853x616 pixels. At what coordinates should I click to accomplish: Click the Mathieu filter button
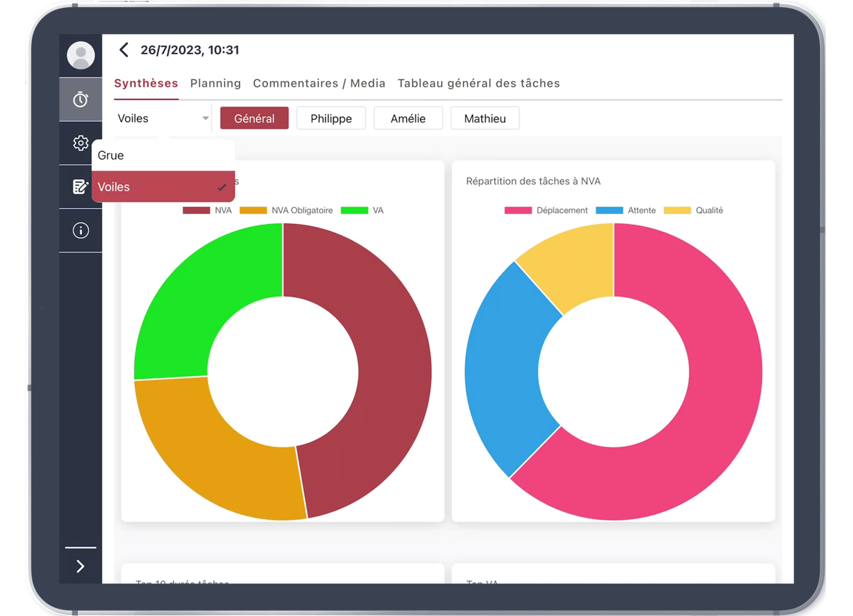(x=485, y=118)
